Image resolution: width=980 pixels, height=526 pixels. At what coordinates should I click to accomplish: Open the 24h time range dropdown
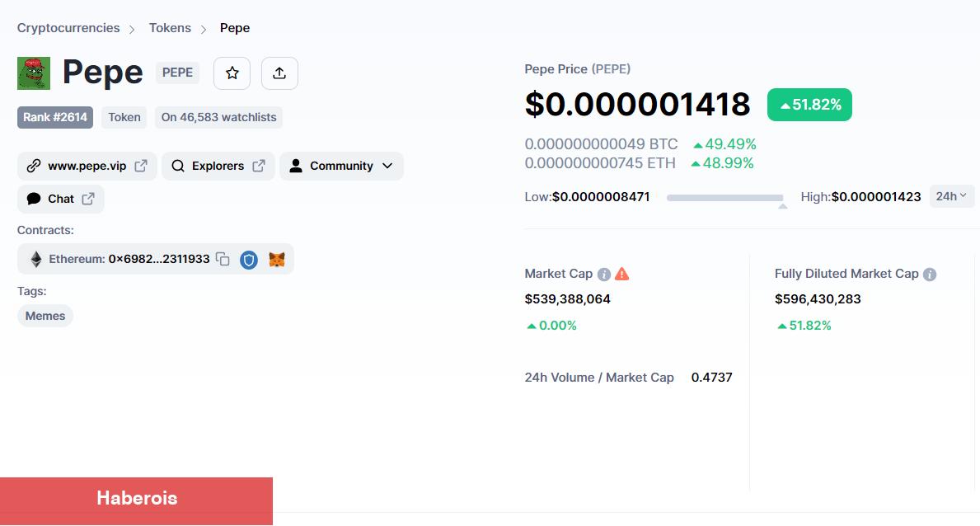pyautogui.click(x=951, y=196)
